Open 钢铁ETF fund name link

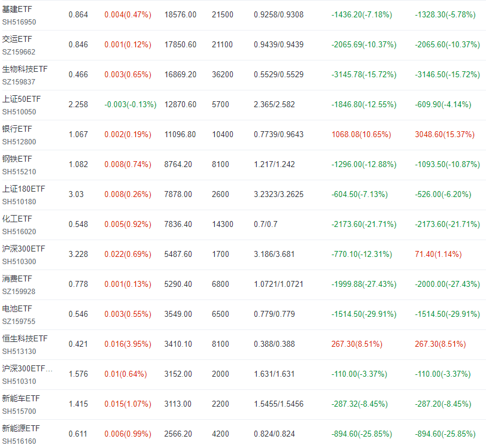pos(17,159)
